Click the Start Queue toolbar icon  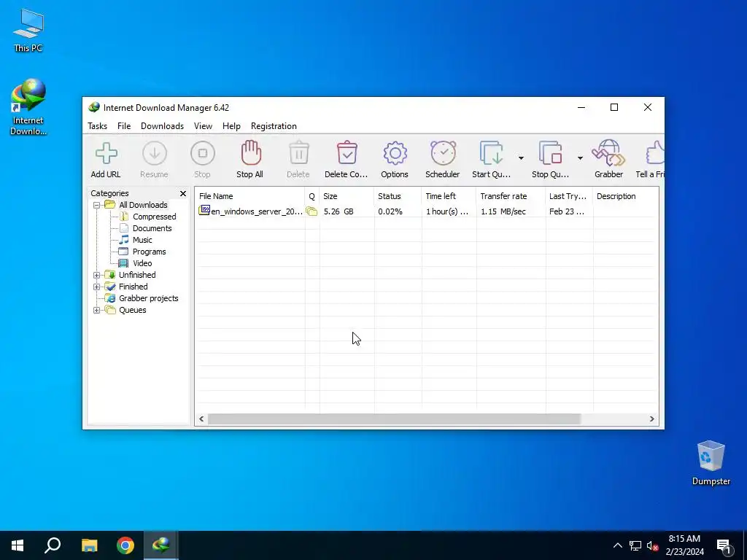(491, 153)
